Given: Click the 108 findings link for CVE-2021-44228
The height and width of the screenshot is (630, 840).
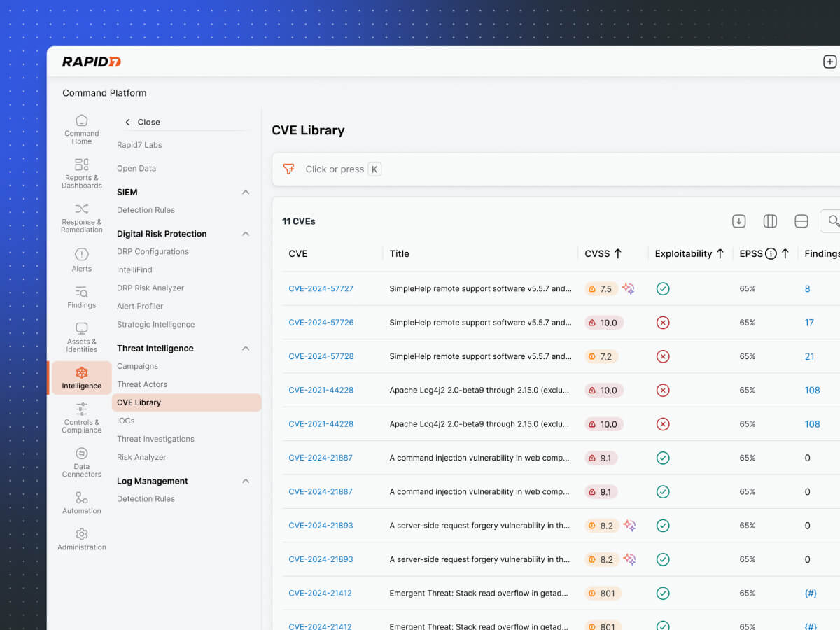Looking at the screenshot, I should click(812, 391).
